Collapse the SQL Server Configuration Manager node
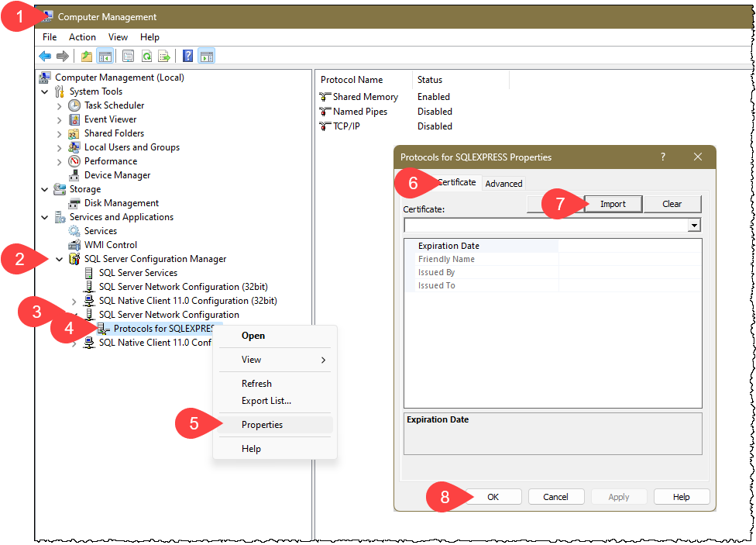Image resolution: width=756 pixels, height=545 pixels. coord(60,260)
